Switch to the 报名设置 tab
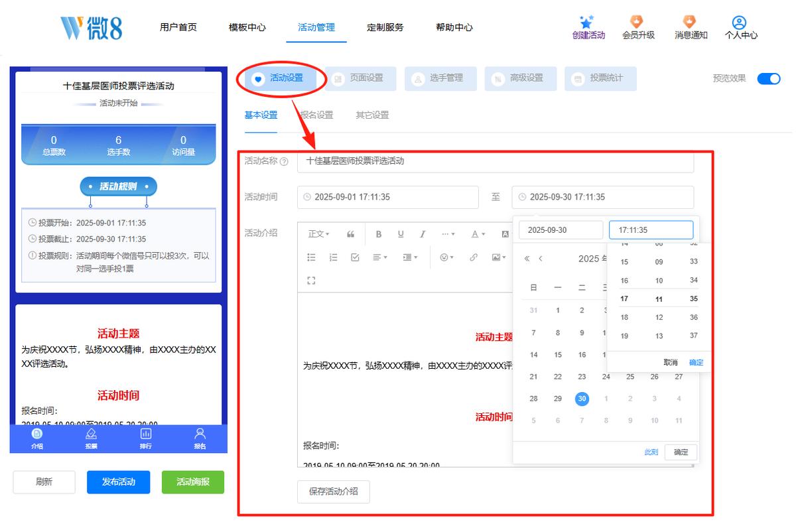This screenshot has height=532, width=796. (316, 115)
